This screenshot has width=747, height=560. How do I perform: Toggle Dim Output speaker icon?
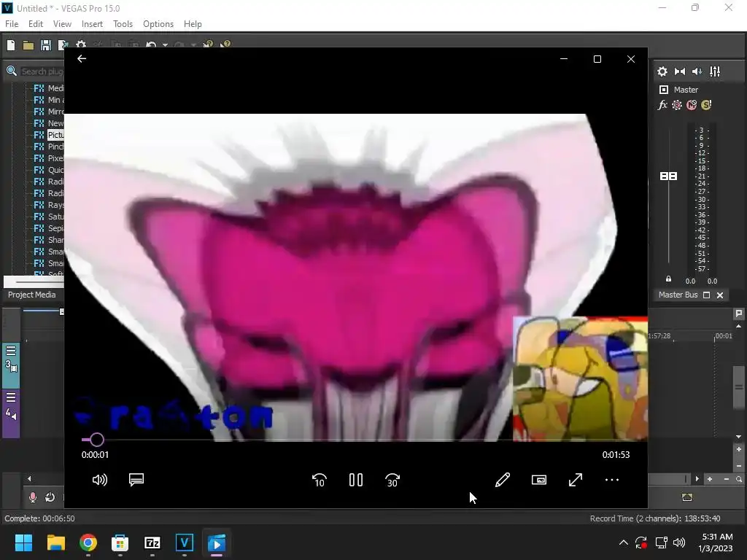point(697,71)
